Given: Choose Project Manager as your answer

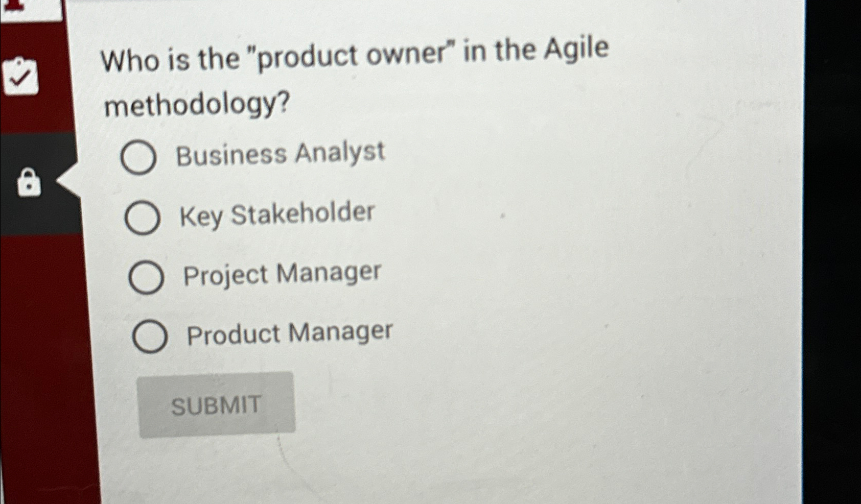Looking at the screenshot, I should (x=147, y=277).
